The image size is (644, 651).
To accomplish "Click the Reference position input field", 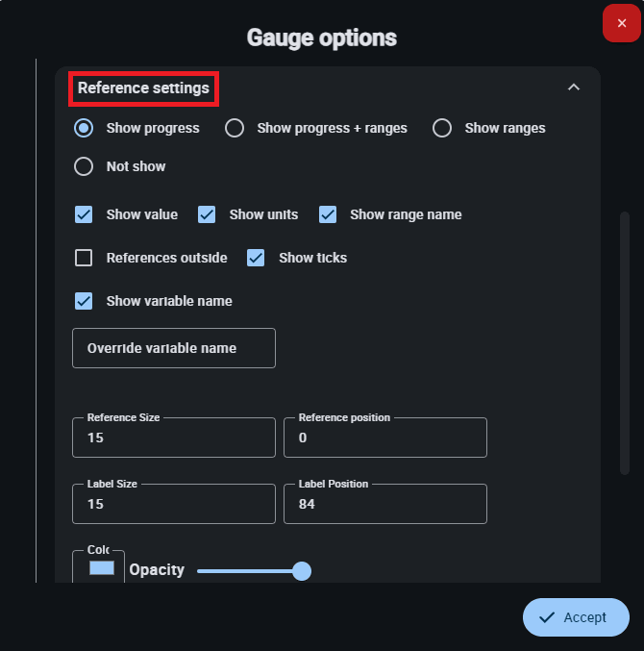I will pyautogui.click(x=384, y=438).
